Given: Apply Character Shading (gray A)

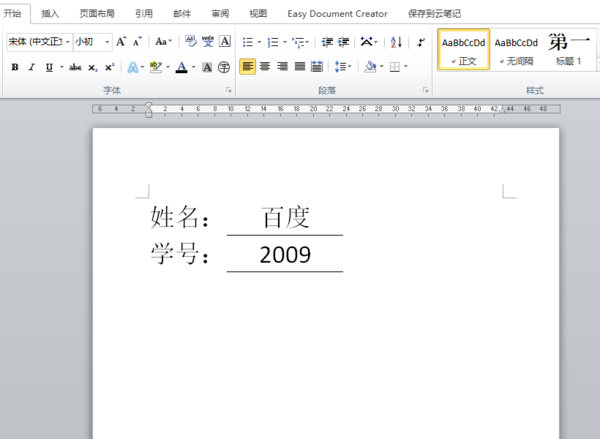Looking at the screenshot, I should pos(207,67).
